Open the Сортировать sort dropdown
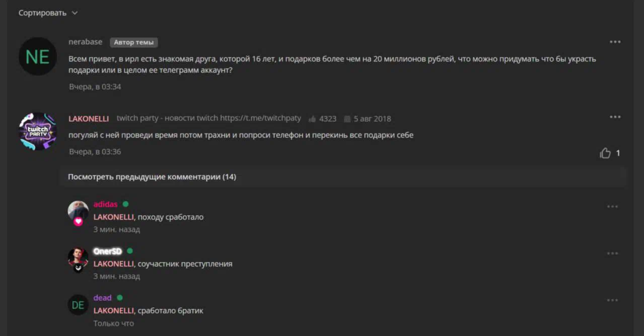The image size is (644, 336). [x=48, y=13]
